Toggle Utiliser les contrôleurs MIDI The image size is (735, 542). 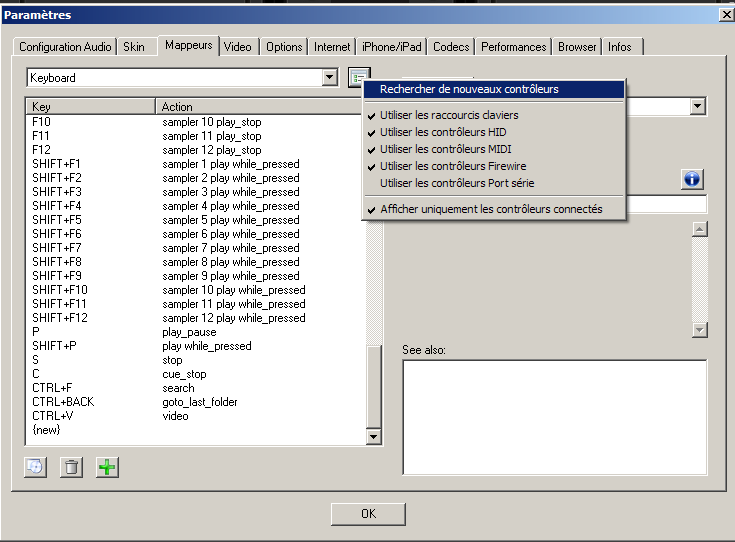pos(446,149)
